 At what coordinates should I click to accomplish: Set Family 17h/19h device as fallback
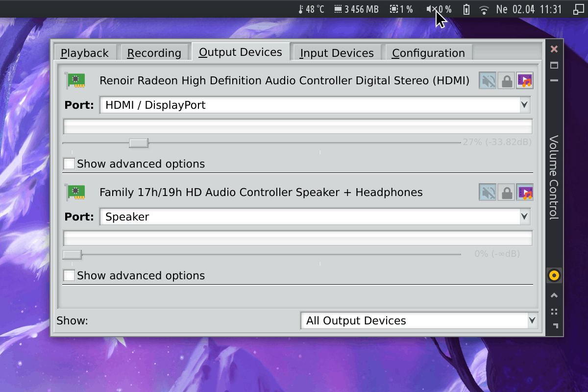click(525, 193)
